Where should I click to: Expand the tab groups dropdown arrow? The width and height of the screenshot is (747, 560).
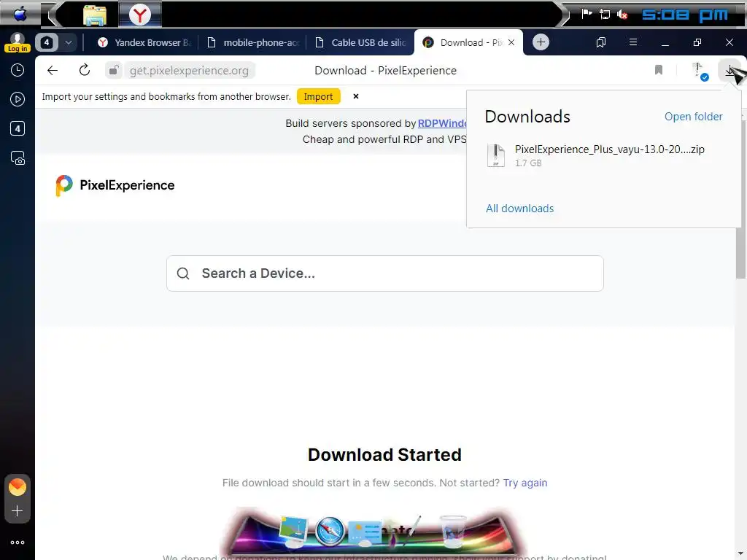tap(69, 42)
